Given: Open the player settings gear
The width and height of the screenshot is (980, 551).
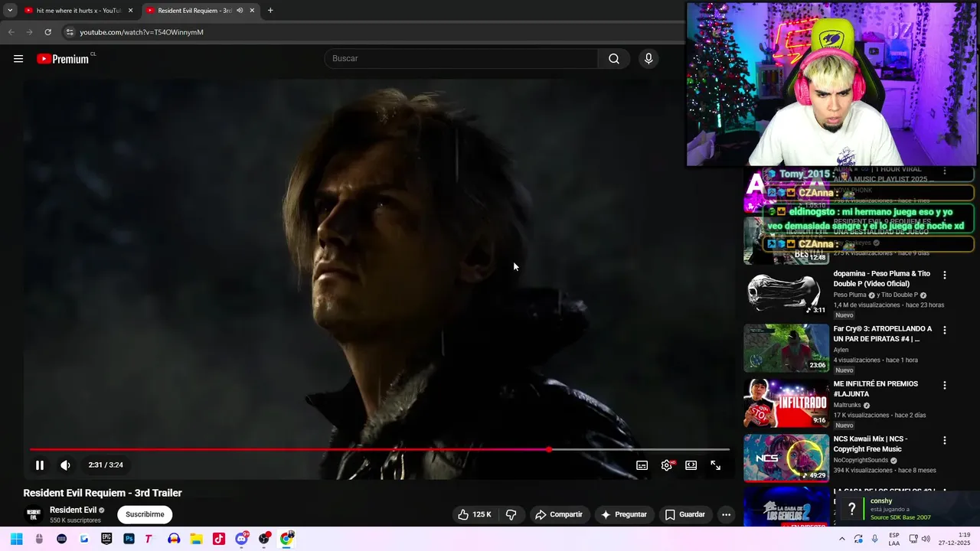Looking at the screenshot, I should pyautogui.click(x=667, y=465).
